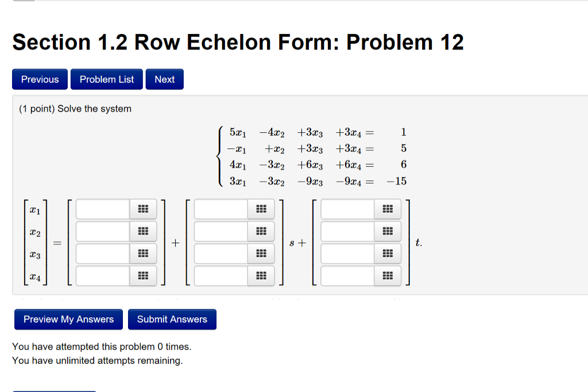Image resolution: width=588 pixels, height=392 pixels.
Task: Open equation editor icon for x4 t-vector entry
Action: click(388, 276)
